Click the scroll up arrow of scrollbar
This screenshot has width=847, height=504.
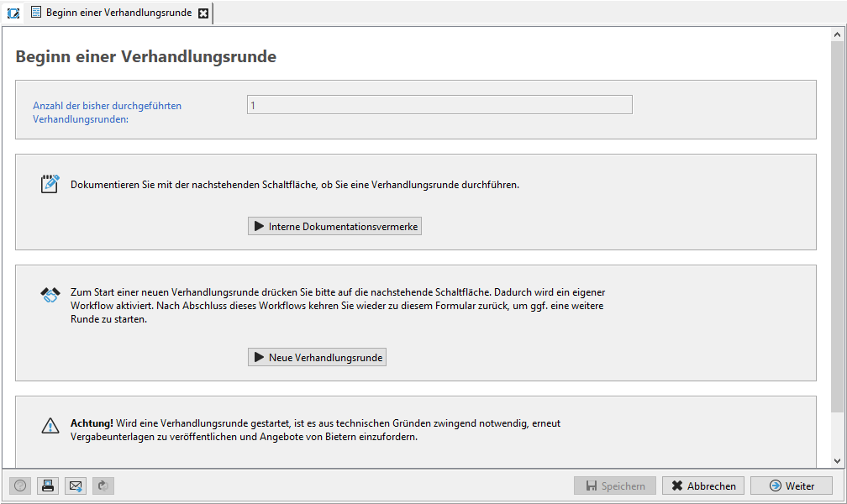pos(837,34)
